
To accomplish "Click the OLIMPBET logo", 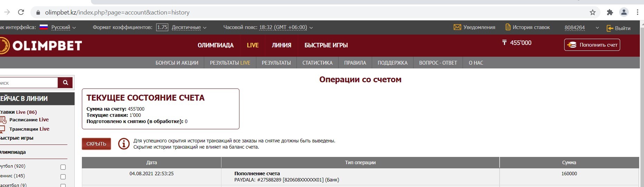I will click(x=41, y=45).
